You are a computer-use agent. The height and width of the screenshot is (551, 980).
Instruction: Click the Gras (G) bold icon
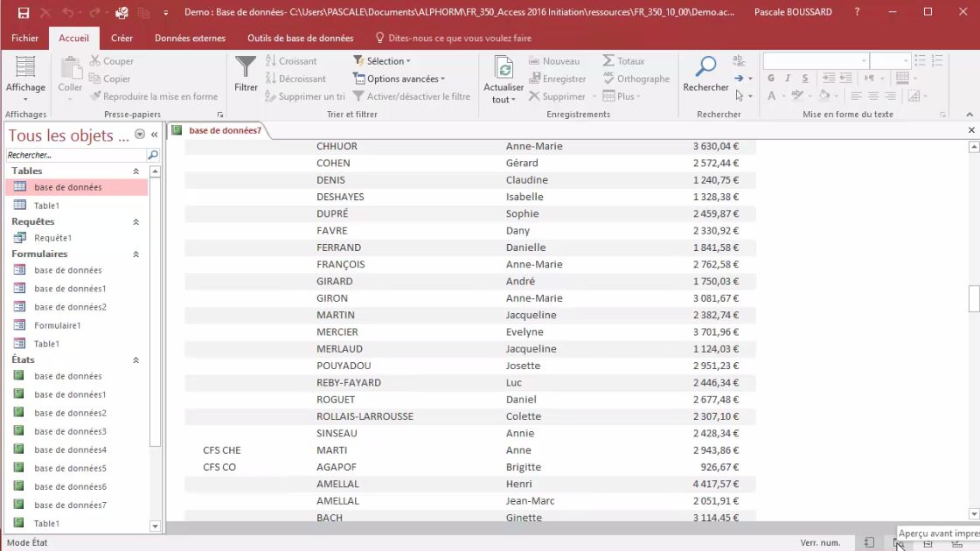(x=771, y=78)
